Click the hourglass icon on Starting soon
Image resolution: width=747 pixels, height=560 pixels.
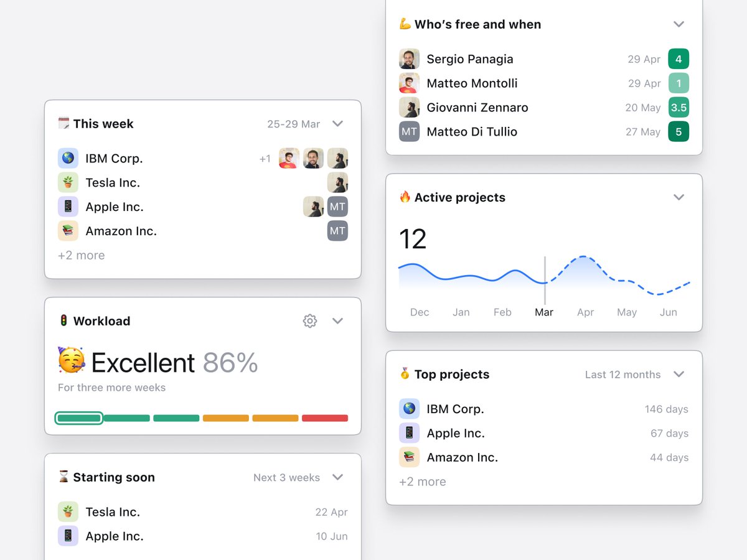pos(62,477)
